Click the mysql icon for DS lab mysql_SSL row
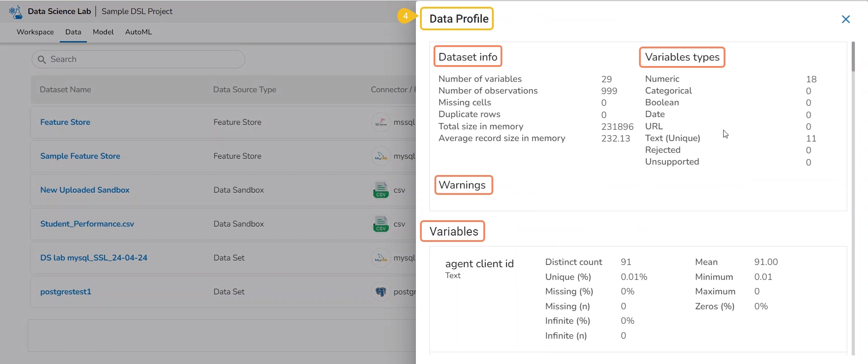Viewport: 868px width, 364px height. pyautogui.click(x=381, y=258)
